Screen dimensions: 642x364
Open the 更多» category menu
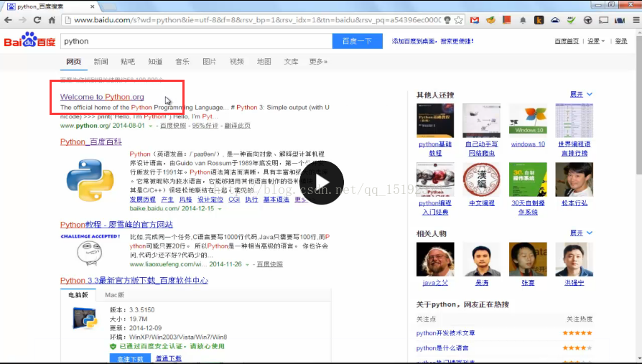318,62
